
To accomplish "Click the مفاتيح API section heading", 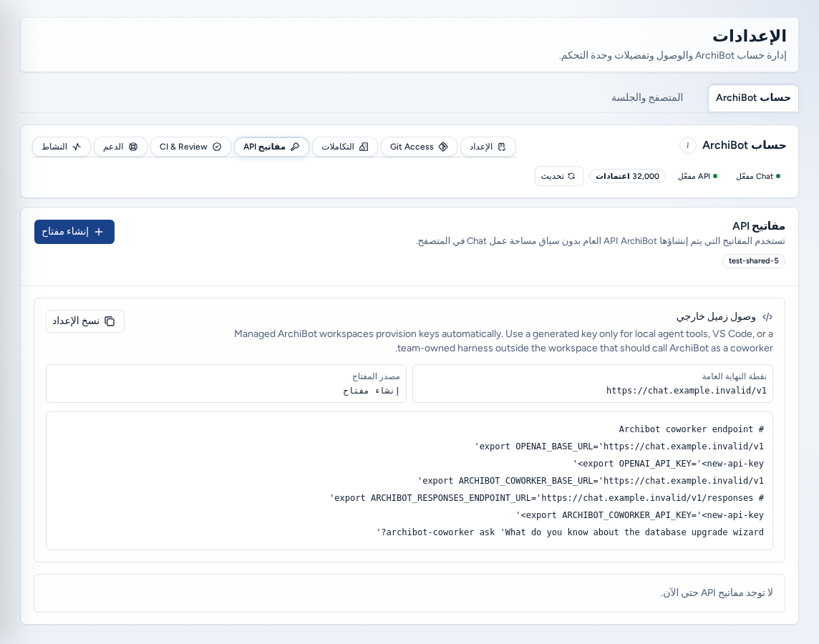I will coord(758,226).
